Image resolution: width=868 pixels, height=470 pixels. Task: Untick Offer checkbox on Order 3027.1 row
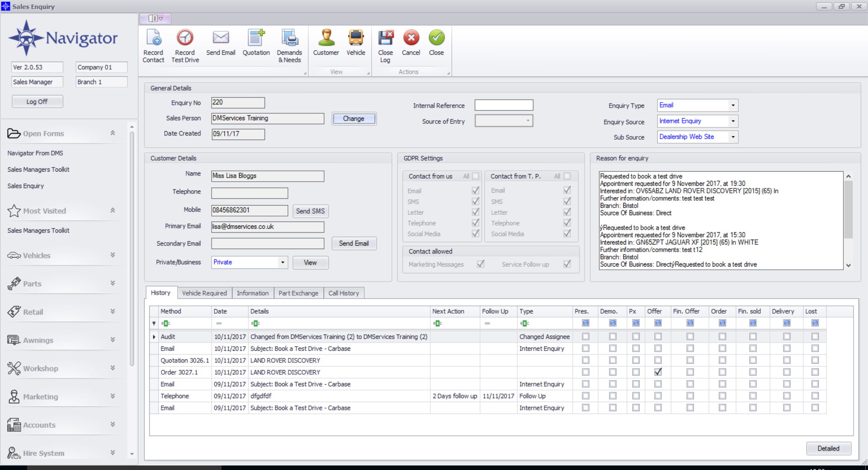point(658,372)
